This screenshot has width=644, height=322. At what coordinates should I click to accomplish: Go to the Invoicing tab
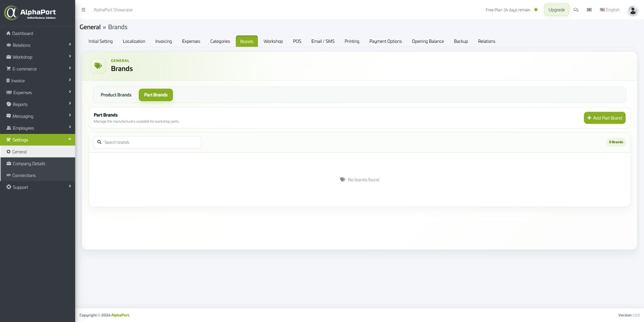click(x=163, y=41)
